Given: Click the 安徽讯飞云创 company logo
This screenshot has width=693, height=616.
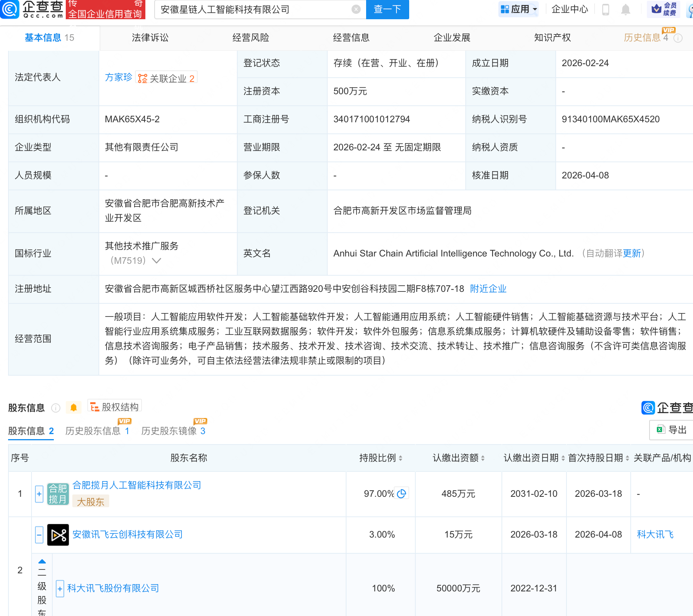Looking at the screenshot, I should tap(58, 535).
